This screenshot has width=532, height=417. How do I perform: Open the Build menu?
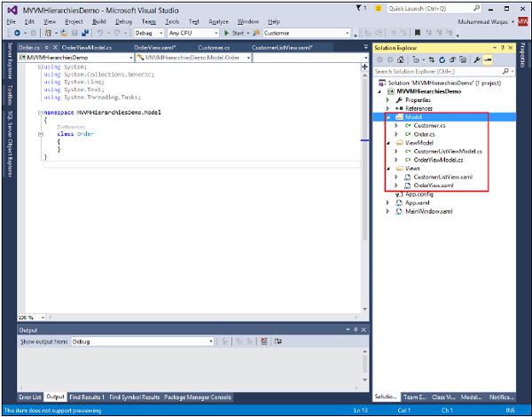click(x=99, y=21)
